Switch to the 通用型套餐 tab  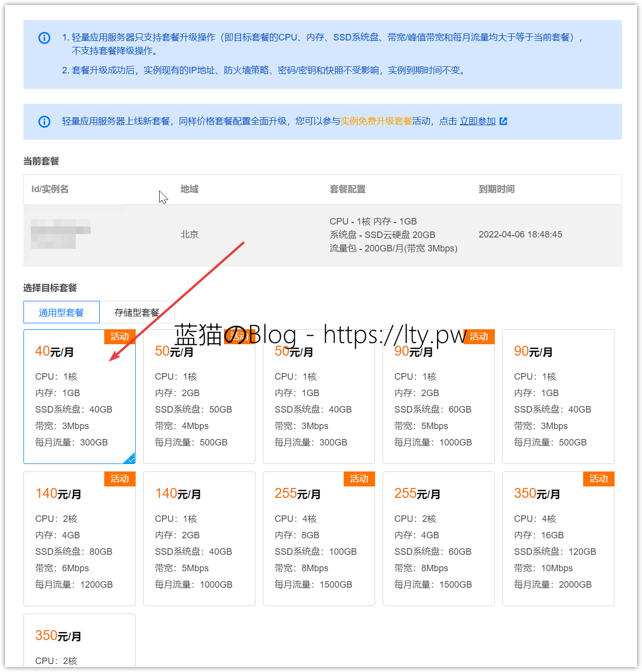coord(61,313)
